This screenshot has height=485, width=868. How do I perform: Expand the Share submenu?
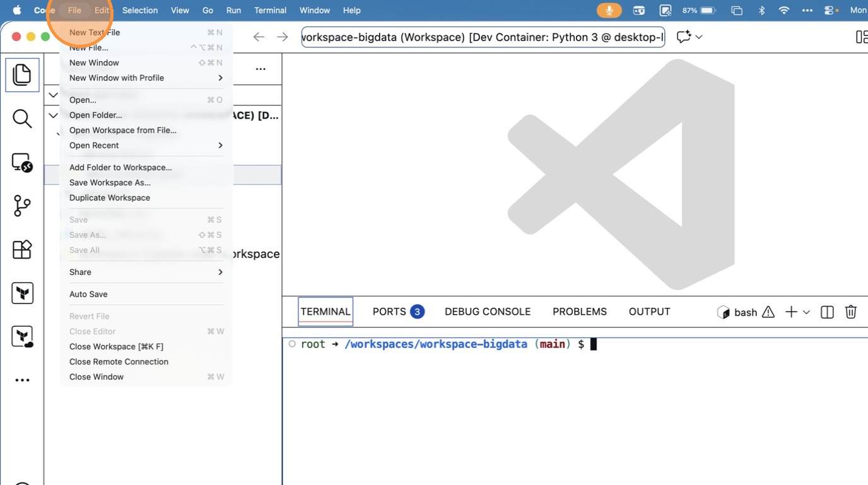(x=146, y=272)
